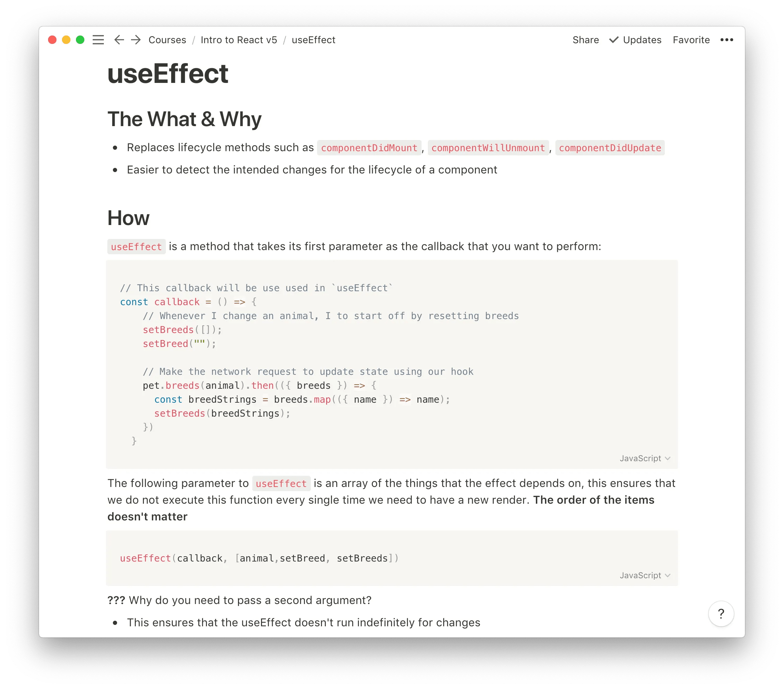This screenshot has width=784, height=689.
Task: Expand the JavaScript chevron below the callback snippet
Action: click(x=667, y=458)
